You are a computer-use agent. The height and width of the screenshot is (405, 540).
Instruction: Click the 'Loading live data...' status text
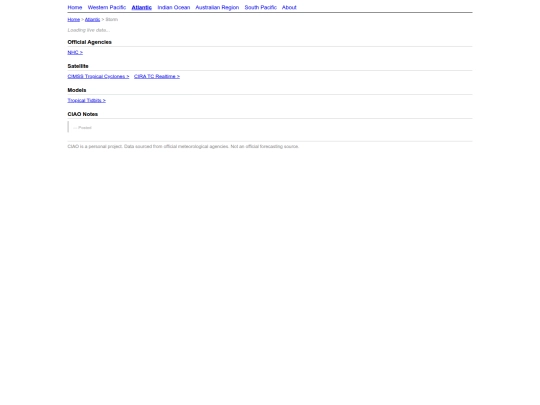tap(89, 30)
